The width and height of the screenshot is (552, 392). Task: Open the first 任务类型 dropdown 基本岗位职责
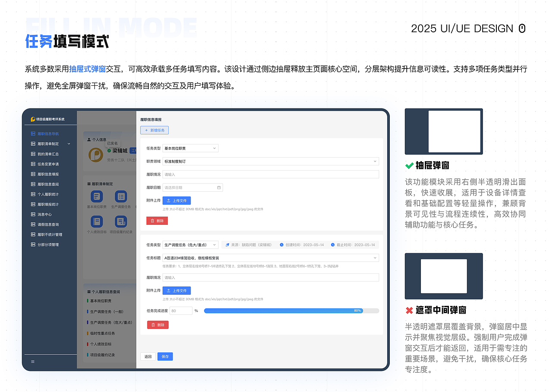(190, 148)
